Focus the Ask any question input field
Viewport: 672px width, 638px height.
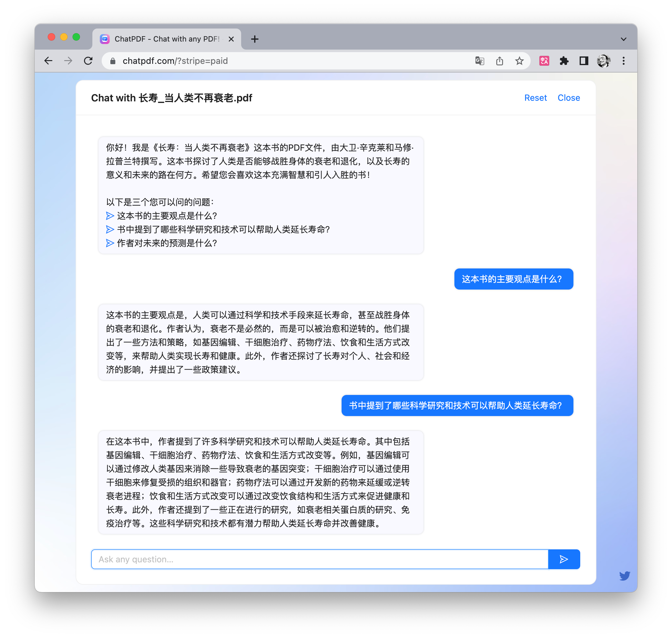[x=319, y=559]
